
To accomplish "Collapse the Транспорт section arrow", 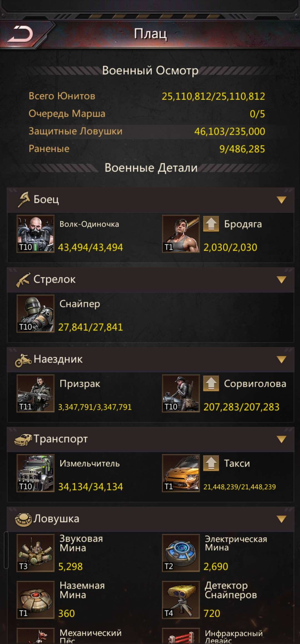I will (x=281, y=439).
